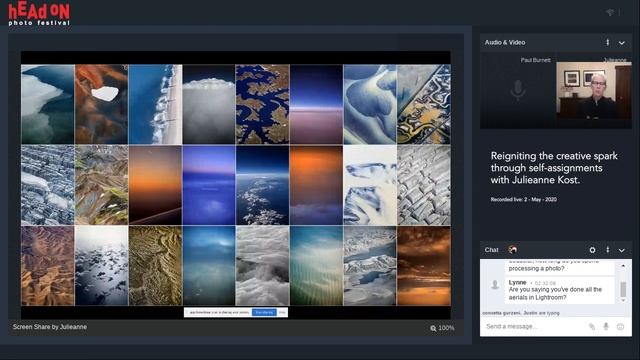Click the chat scrollbar down arrow

(623, 300)
